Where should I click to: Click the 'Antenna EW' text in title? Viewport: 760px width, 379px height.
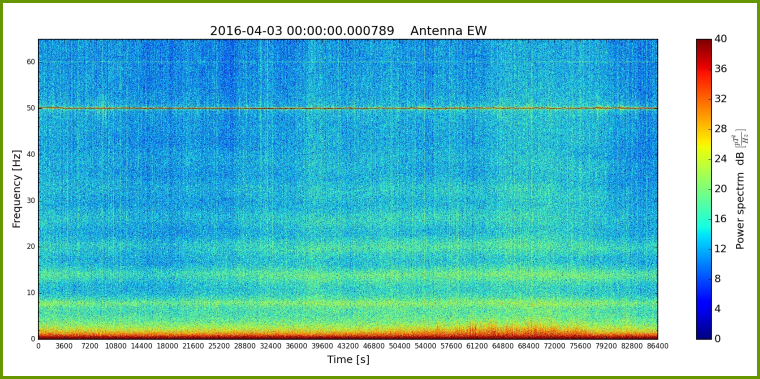tap(448, 31)
